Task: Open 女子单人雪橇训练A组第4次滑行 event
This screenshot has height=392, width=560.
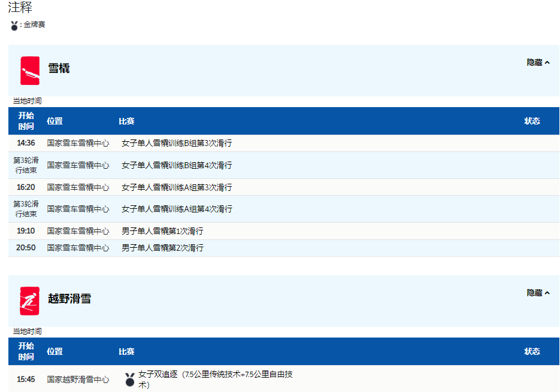Action: (177, 209)
